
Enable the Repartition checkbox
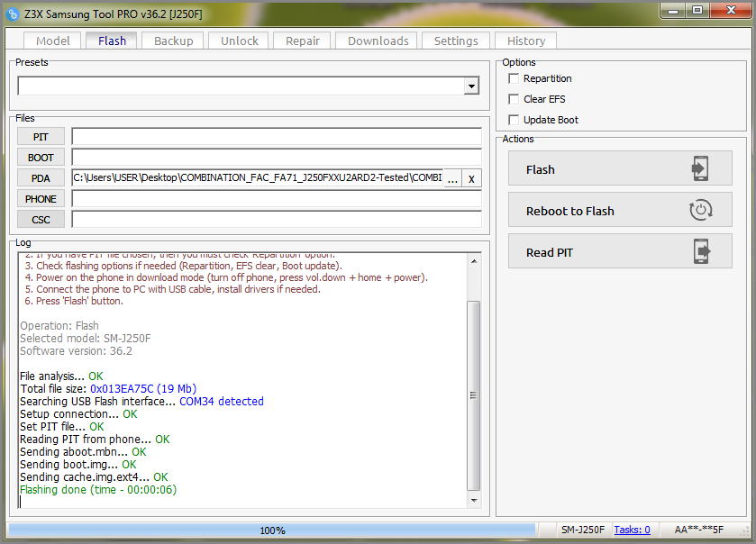pyautogui.click(x=514, y=78)
